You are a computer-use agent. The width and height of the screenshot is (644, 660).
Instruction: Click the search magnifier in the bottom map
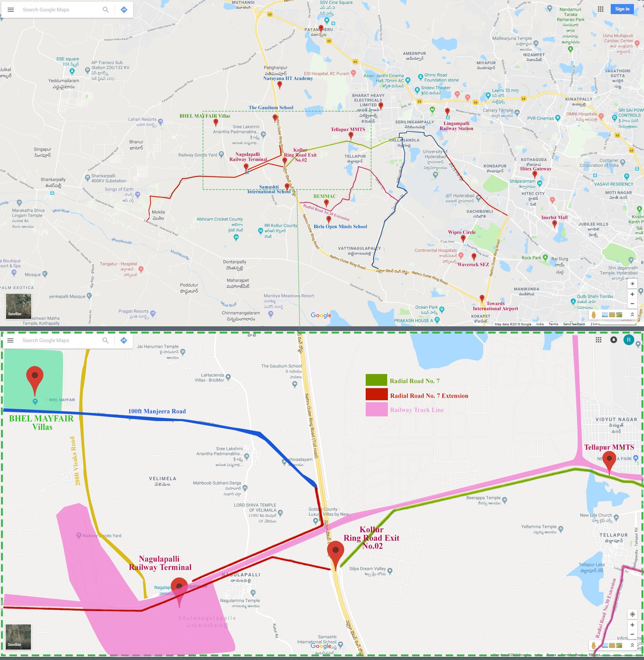(x=106, y=340)
